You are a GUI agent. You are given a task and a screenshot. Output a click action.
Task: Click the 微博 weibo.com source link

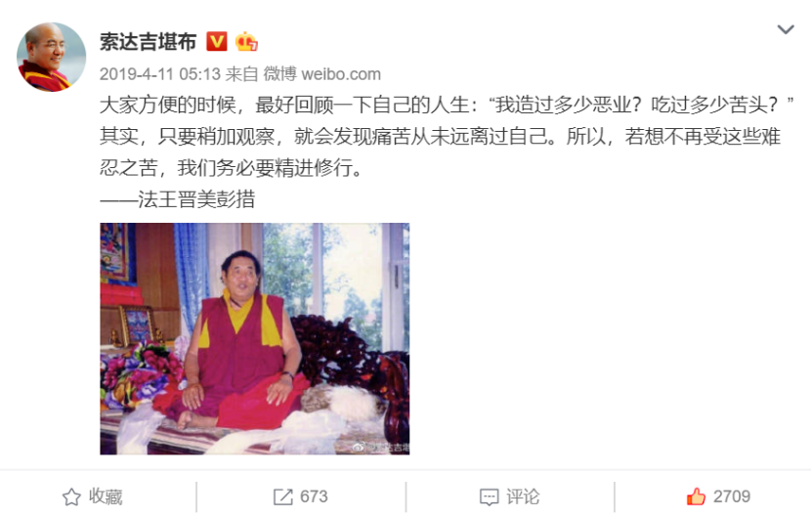coord(322,74)
